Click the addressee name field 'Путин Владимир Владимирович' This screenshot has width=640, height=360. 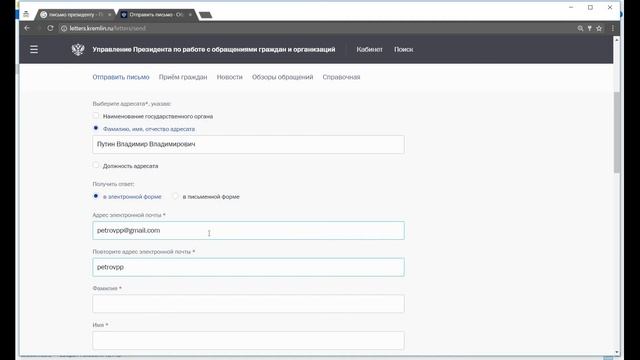point(248,144)
